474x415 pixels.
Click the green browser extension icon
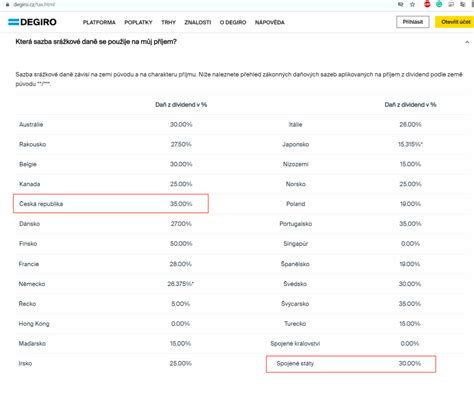pos(439,4)
